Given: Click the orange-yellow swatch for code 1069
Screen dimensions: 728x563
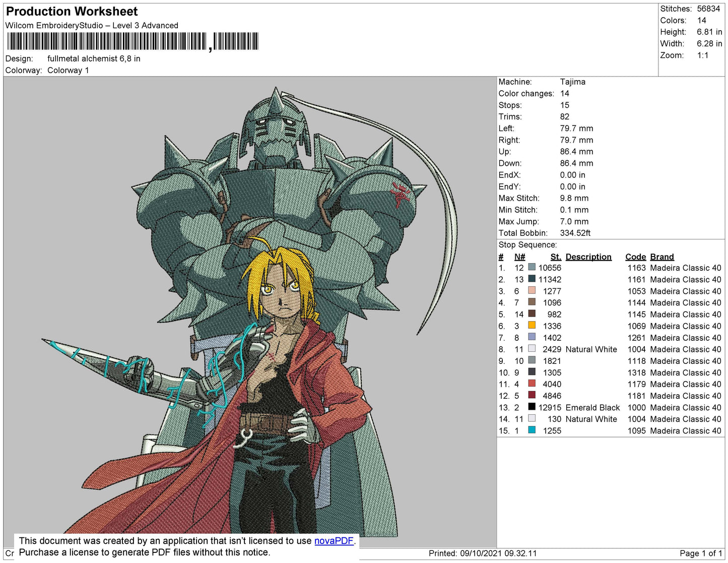Looking at the screenshot, I should click(x=532, y=325).
